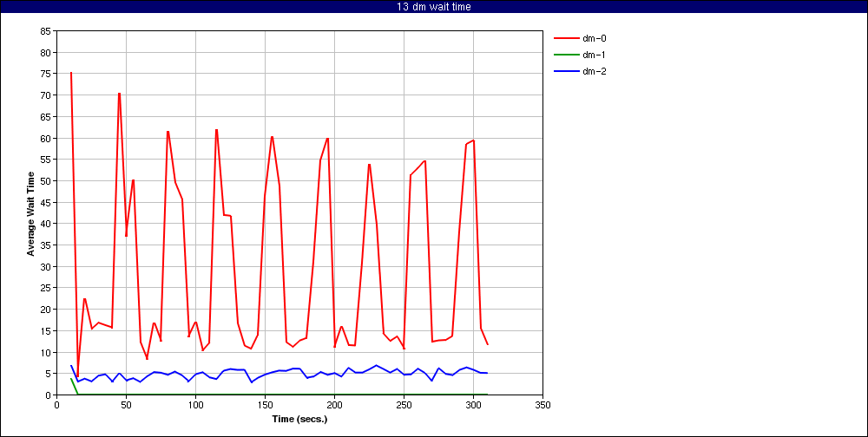Click the dm-2 line's starting point
The image size is (868, 437).
pyautogui.click(x=71, y=366)
